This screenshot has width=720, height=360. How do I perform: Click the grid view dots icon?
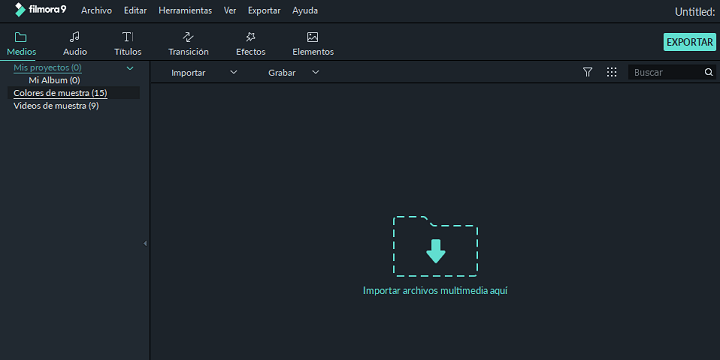coord(612,72)
